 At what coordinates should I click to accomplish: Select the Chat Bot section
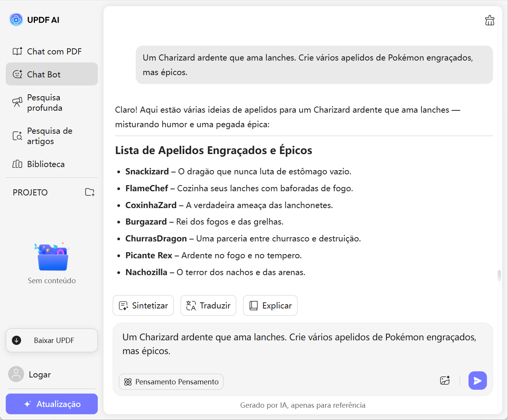point(52,74)
